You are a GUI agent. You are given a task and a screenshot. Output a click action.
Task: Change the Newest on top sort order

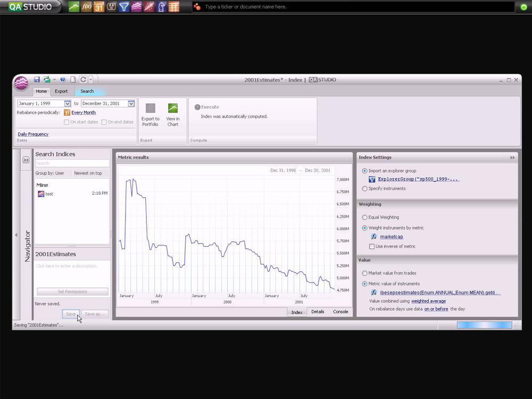[88, 173]
